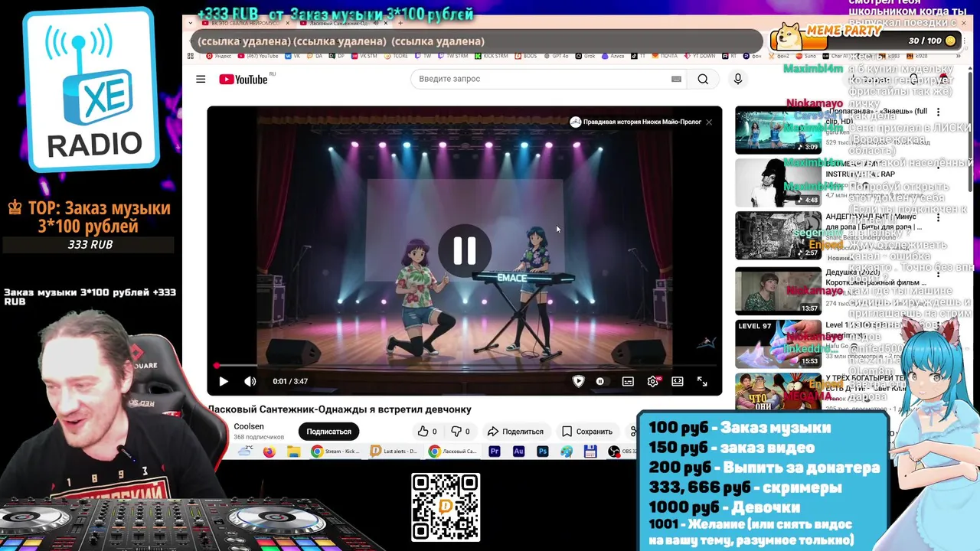This screenshot has height=551, width=980.
Task: Open the Grok bookmark
Action: pyautogui.click(x=585, y=56)
